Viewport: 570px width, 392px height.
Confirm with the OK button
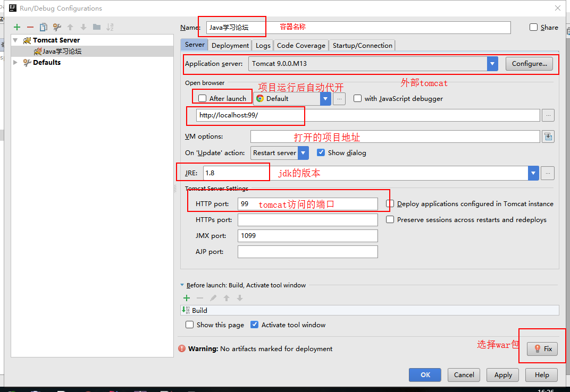click(425, 375)
